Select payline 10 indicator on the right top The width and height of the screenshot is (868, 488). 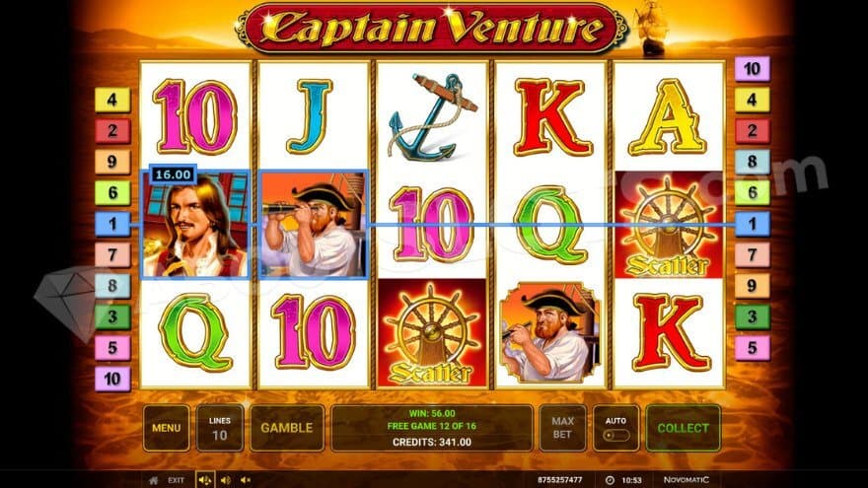(x=752, y=69)
